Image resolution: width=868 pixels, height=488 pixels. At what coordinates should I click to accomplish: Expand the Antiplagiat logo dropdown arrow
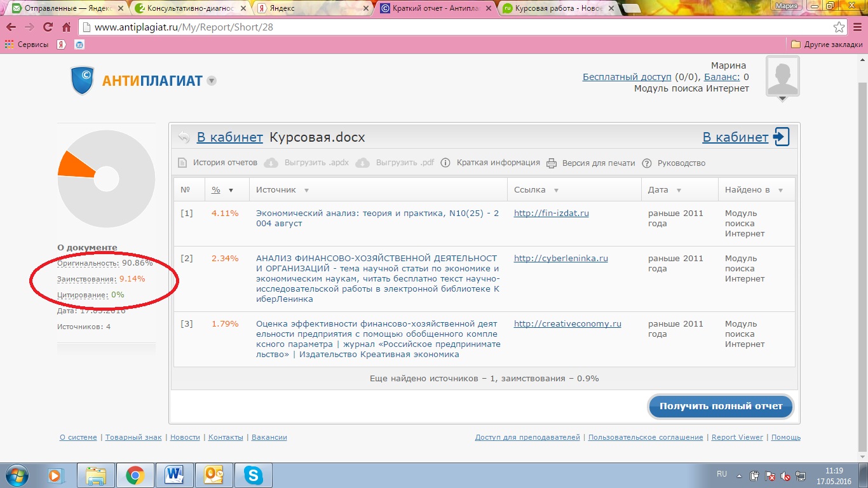click(x=212, y=81)
